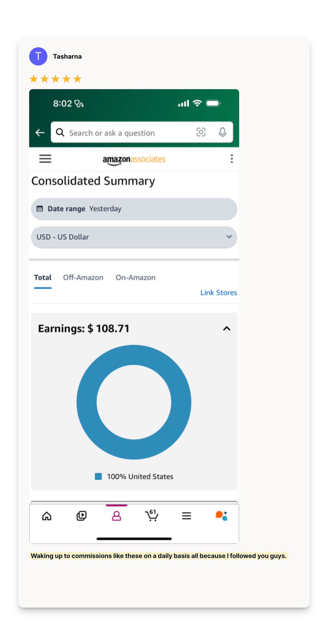Open the Rufus AI assistant icon

[x=222, y=516]
